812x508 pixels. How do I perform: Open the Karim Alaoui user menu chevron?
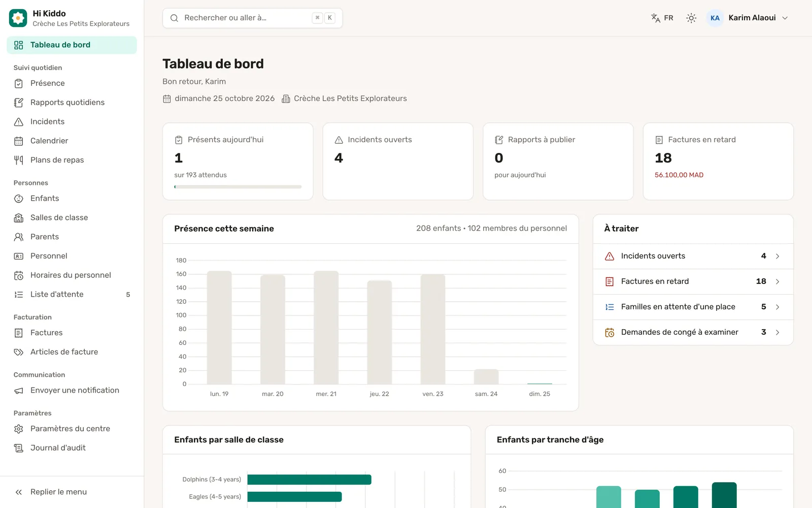pyautogui.click(x=785, y=18)
